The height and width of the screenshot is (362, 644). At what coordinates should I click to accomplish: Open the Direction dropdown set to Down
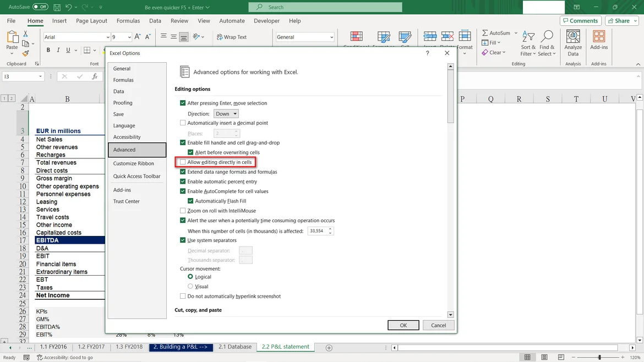coord(226,114)
